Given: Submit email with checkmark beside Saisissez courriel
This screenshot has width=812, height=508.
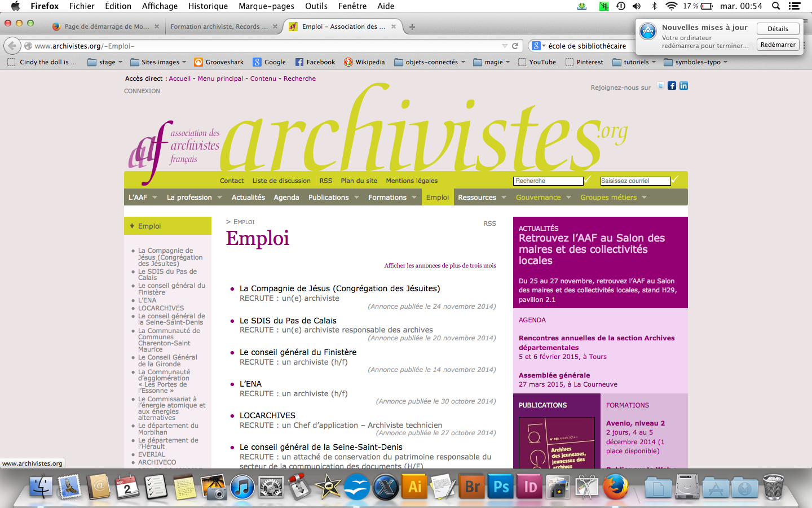Looking at the screenshot, I should coord(675,179).
